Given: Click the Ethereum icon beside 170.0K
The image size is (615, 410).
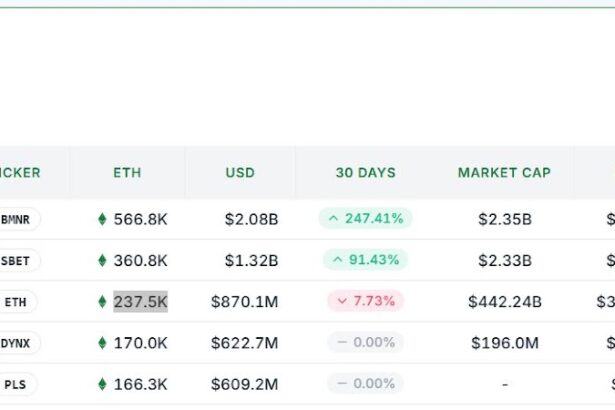Looking at the screenshot, I should click(x=102, y=343).
